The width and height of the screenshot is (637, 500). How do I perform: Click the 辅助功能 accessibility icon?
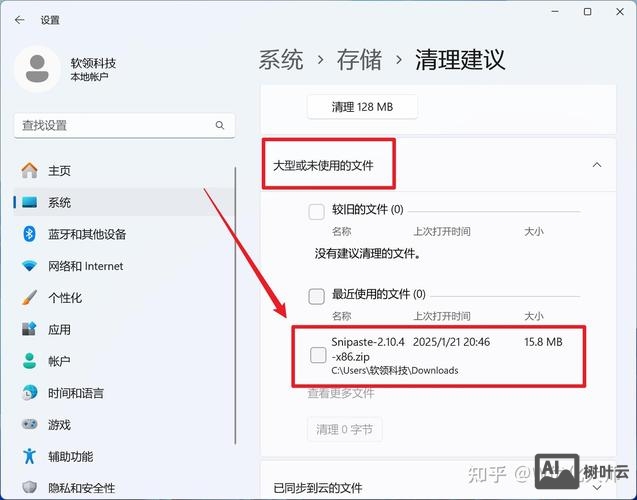click(x=29, y=456)
